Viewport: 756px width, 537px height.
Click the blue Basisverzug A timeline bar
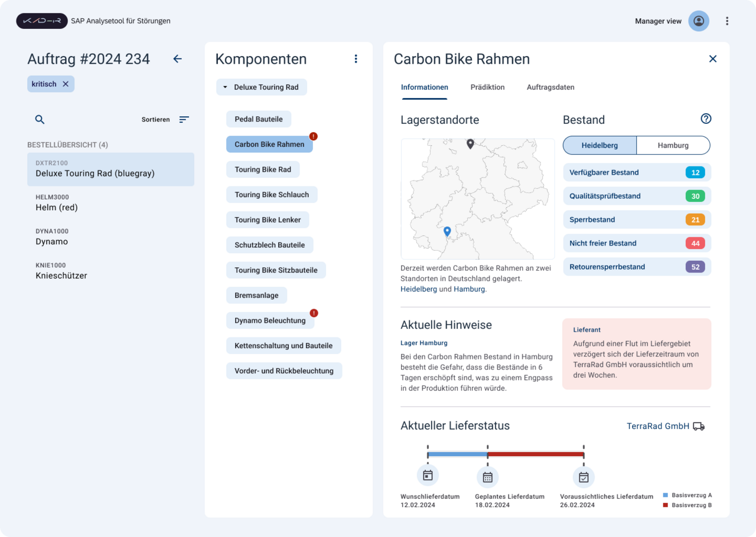pos(457,454)
